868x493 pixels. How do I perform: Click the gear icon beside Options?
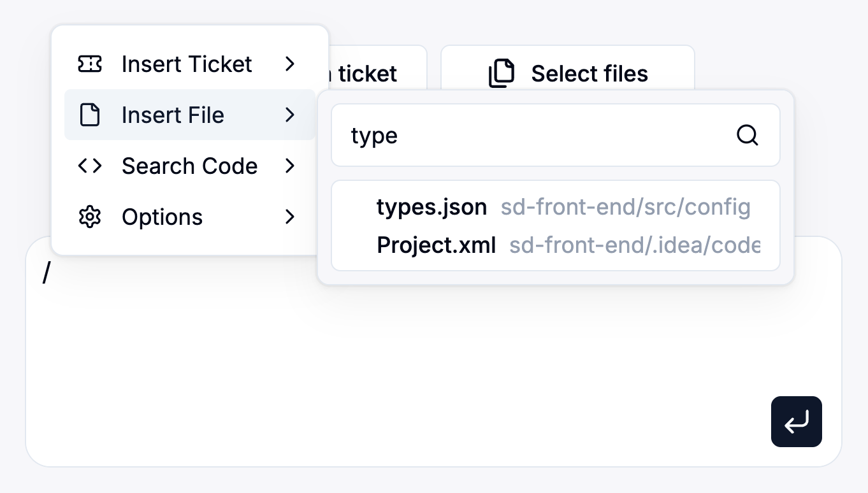(x=90, y=217)
